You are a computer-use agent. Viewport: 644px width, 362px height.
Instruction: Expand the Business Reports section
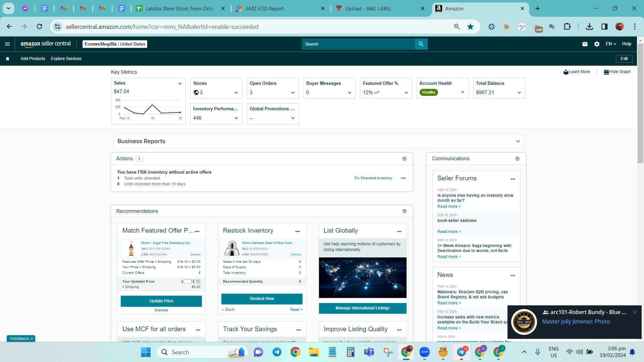518,141
